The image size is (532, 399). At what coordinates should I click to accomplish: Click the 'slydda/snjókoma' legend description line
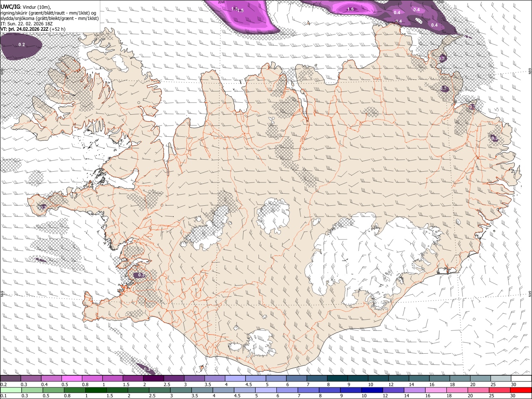50,18
